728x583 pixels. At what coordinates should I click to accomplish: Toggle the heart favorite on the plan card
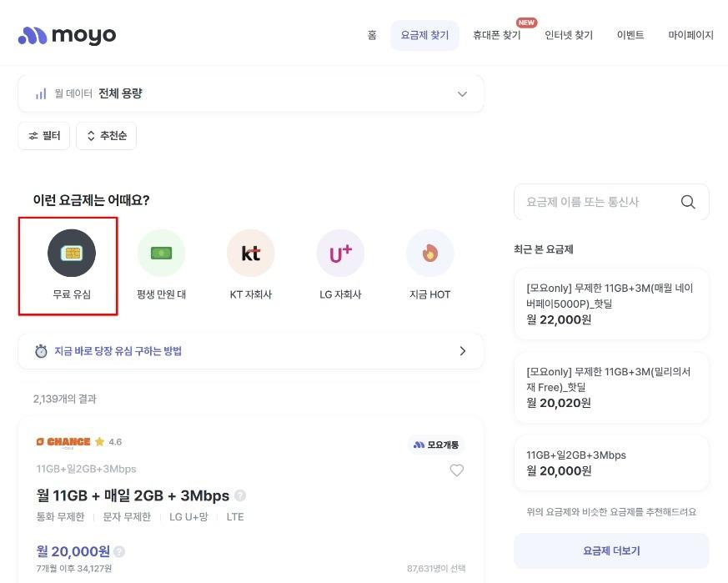tap(456, 470)
